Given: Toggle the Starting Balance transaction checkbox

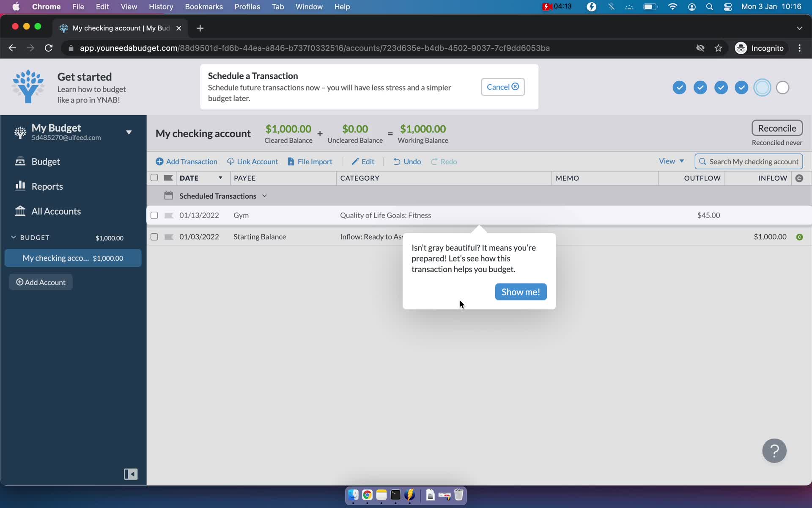Looking at the screenshot, I should click(x=154, y=236).
